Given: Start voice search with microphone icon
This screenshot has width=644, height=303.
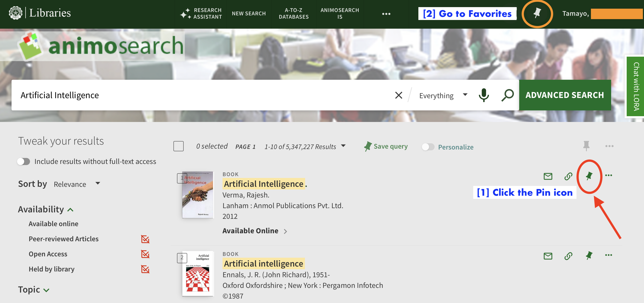Looking at the screenshot, I should click(x=483, y=95).
